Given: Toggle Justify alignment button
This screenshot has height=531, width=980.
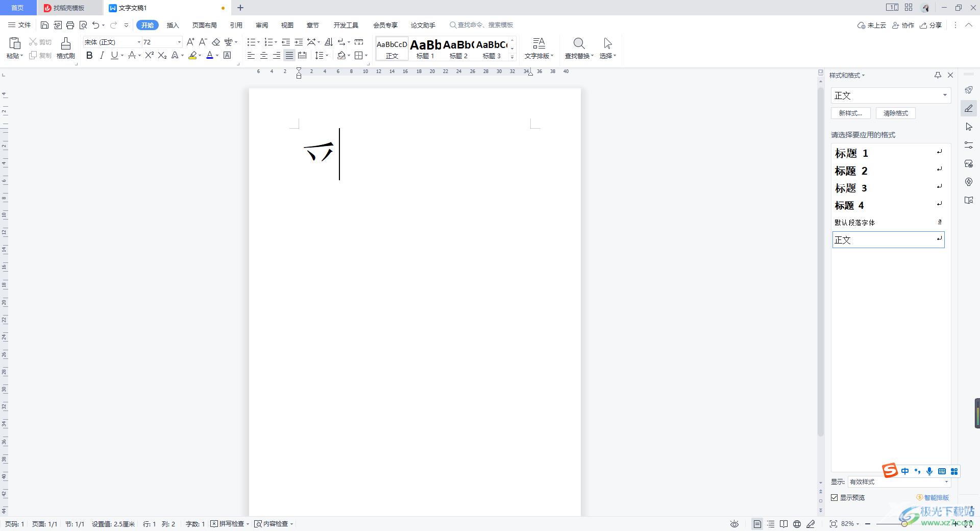Looking at the screenshot, I should point(289,55).
